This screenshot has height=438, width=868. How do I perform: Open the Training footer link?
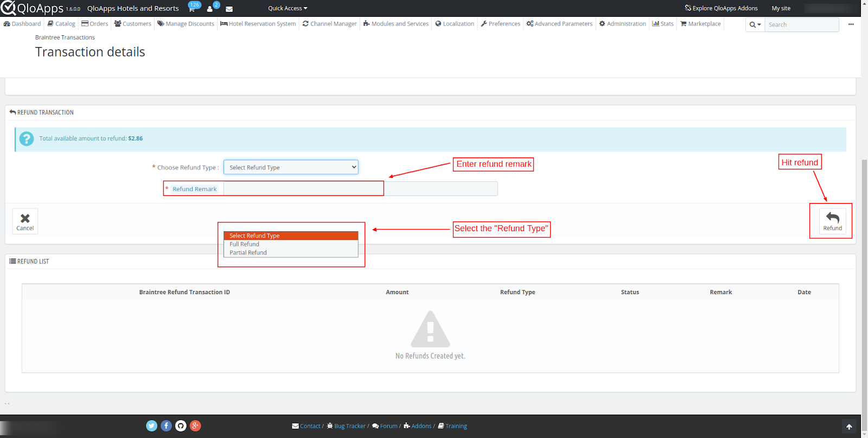[452, 426]
